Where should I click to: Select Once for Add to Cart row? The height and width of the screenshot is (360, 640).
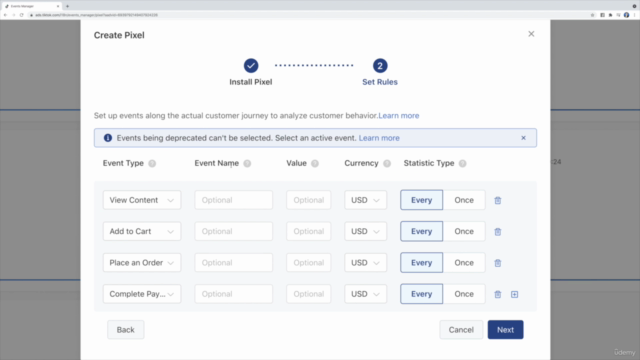(464, 231)
